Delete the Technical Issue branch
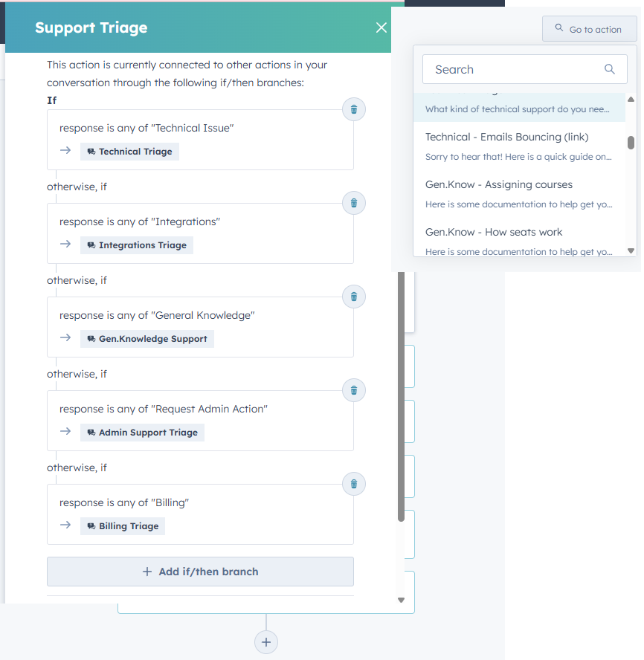Image resolution: width=644 pixels, height=660 pixels. [354, 109]
